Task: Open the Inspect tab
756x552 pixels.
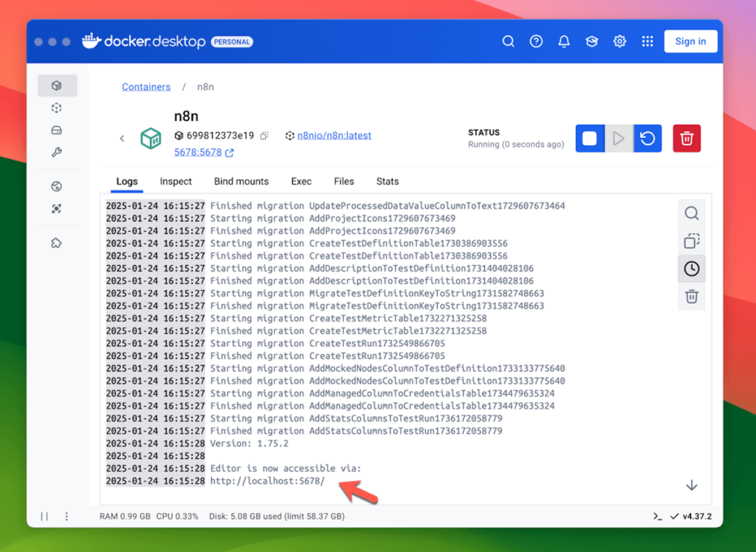Action: [176, 181]
